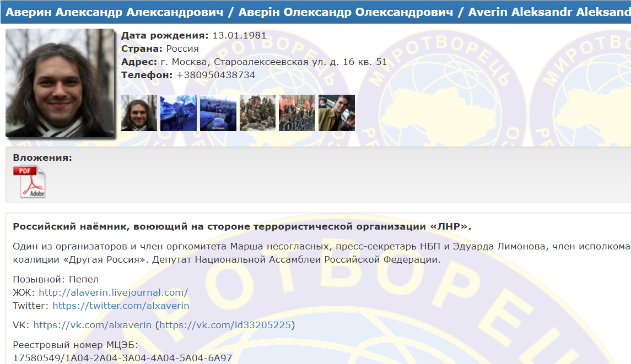Click the registry number 17580549 line
The width and height of the screenshot is (631, 364).
pyautogui.click(x=122, y=358)
